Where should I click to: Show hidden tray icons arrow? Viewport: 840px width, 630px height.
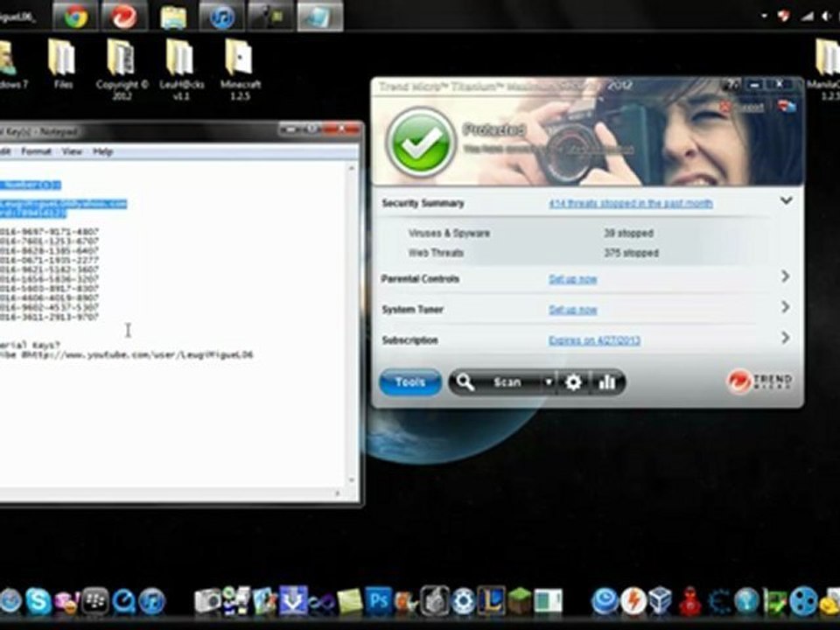click(764, 17)
